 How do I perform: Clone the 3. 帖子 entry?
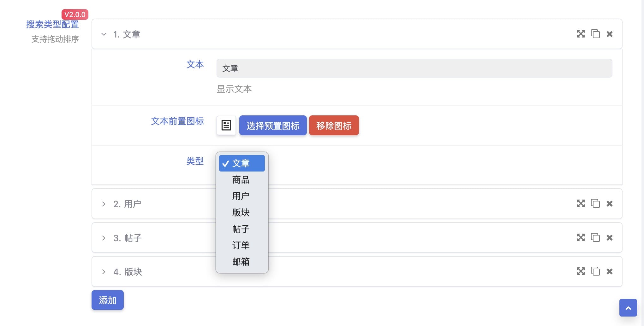tap(595, 237)
